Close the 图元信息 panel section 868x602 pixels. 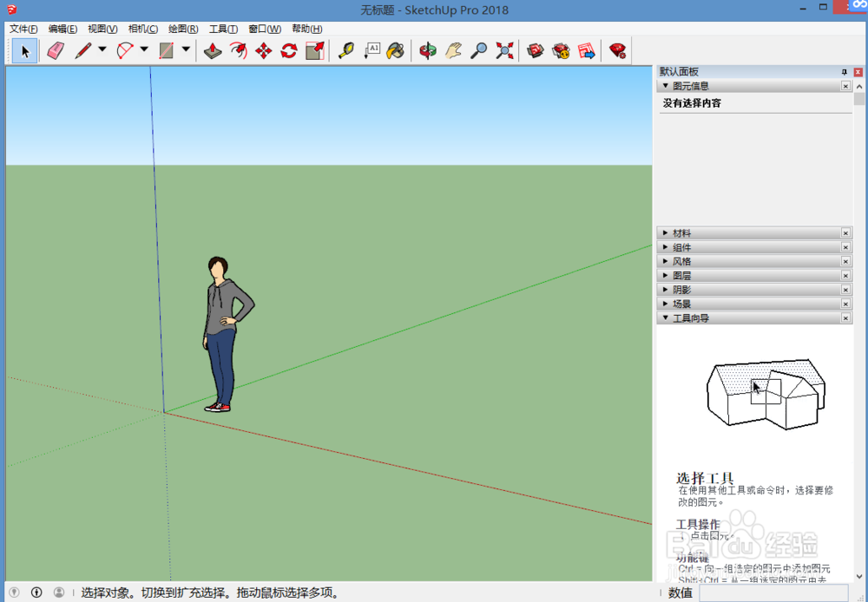point(845,86)
